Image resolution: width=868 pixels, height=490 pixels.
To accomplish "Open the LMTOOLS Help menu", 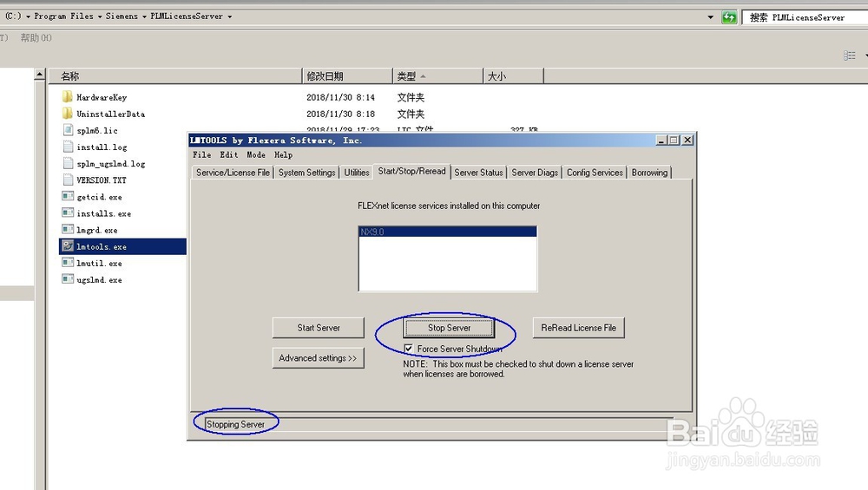I will click(283, 155).
